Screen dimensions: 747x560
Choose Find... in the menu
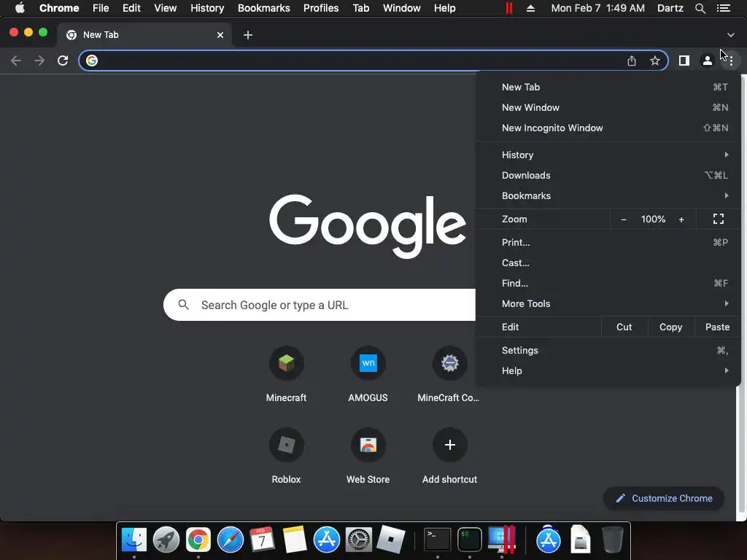(608, 284)
